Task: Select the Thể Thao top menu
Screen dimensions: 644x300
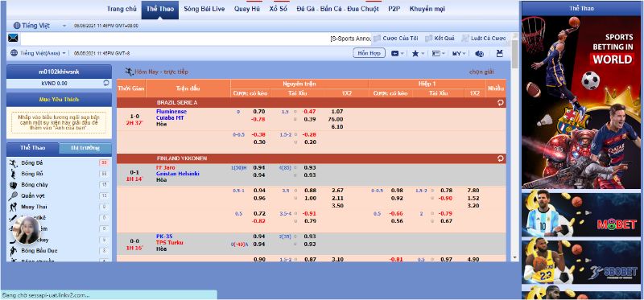Action: [160, 9]
